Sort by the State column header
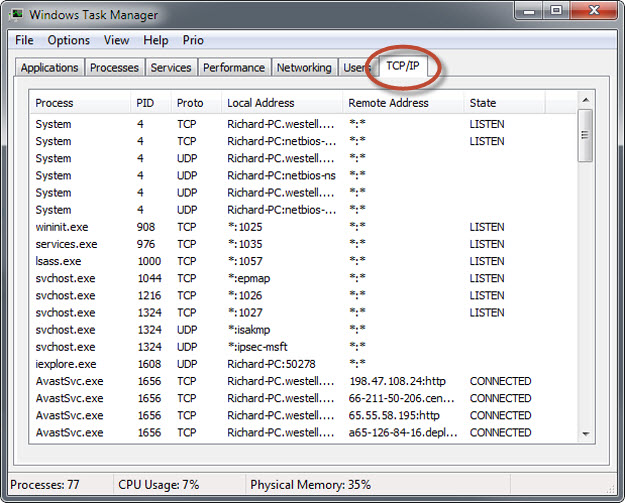Viewport: 625px width, 503px height. tap(504, 103)
